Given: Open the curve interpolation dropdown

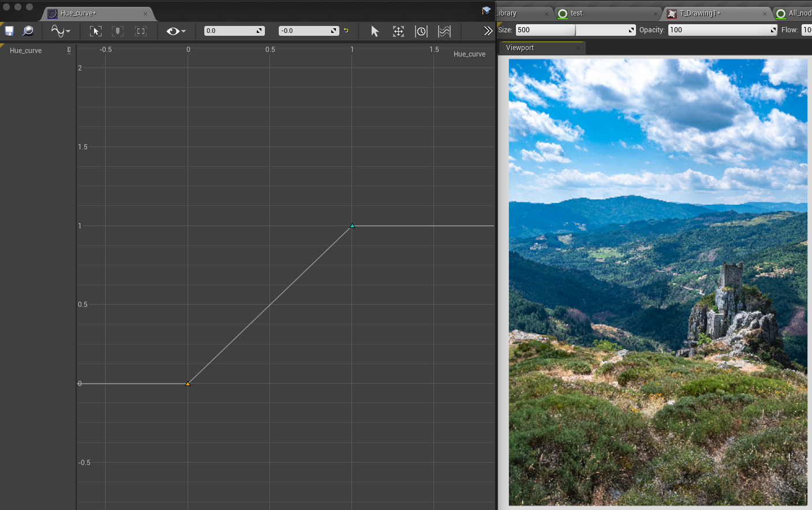Looking at the screenshot, I should click(61, 31).
